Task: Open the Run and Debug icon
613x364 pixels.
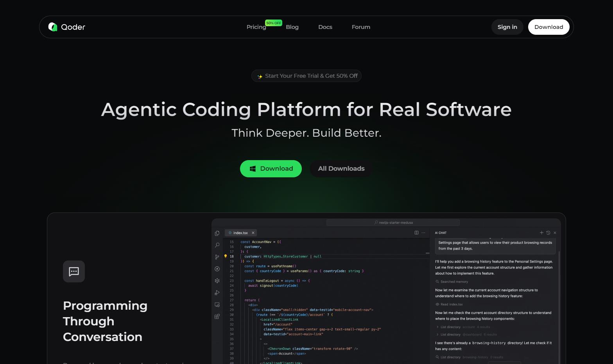Action: [217, 293]
